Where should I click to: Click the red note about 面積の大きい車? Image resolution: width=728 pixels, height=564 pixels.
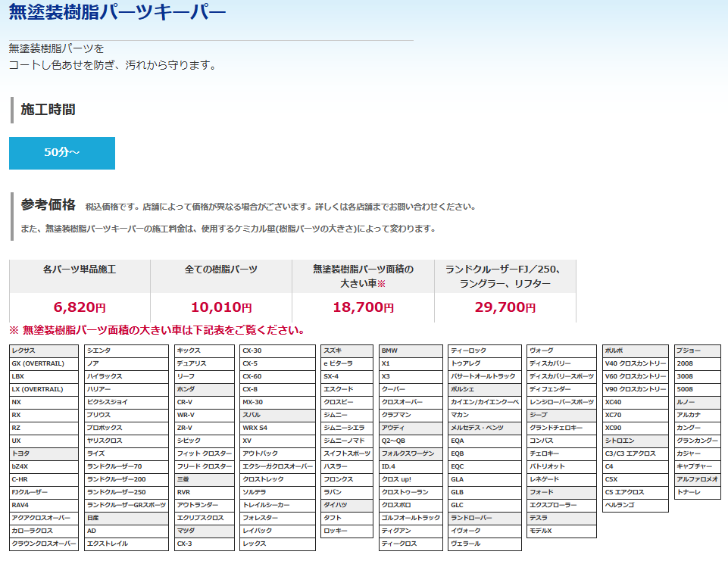click(157, 330)
